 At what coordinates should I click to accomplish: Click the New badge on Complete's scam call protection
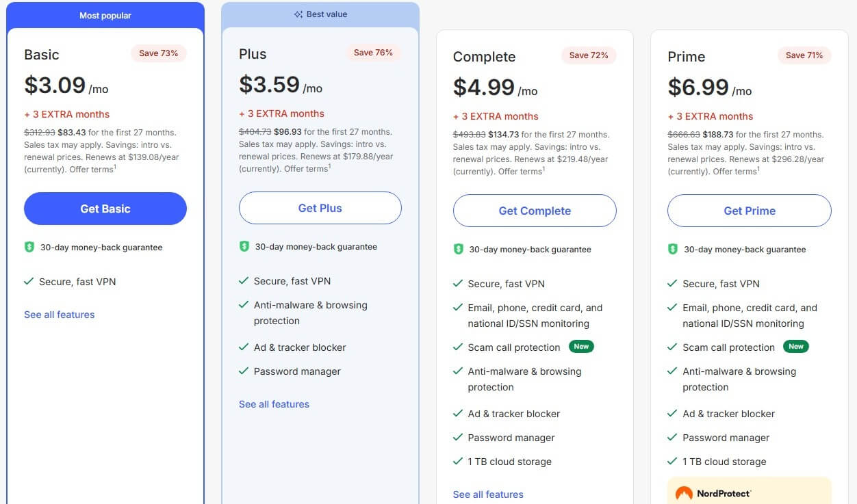pyautogui.click(x=581, y=347)
